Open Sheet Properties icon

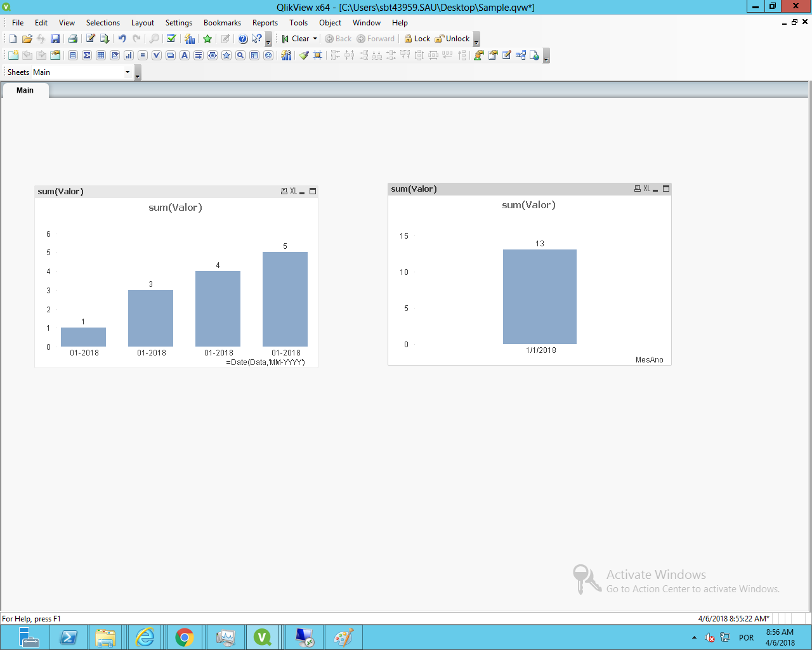[55, 55]
